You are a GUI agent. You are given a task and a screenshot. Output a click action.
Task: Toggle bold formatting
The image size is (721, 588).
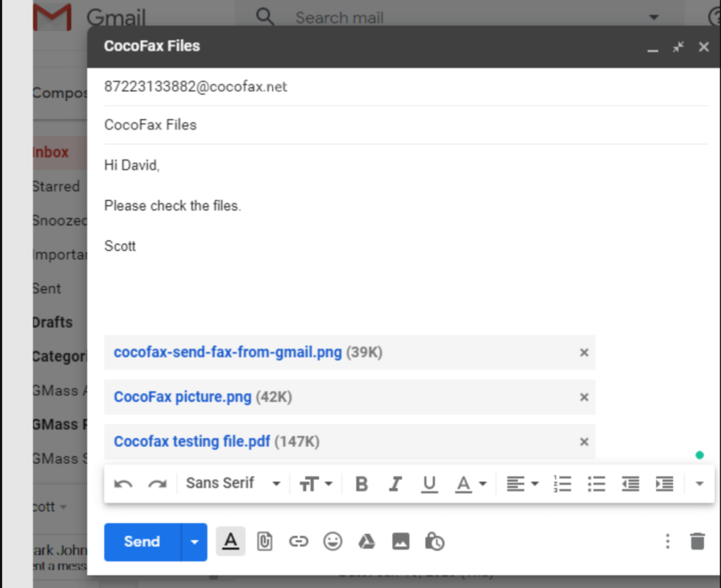361,484
